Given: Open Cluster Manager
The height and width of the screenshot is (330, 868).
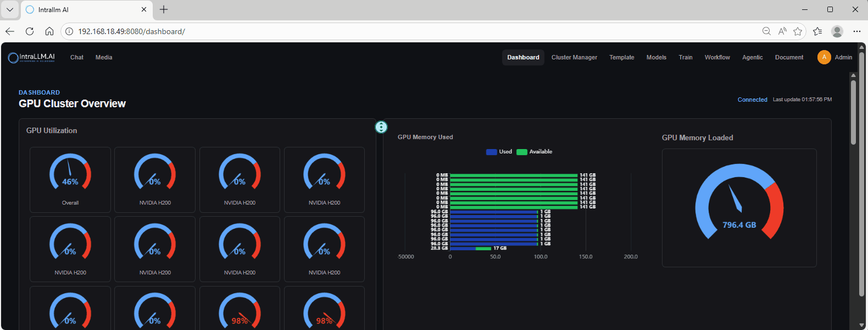Looking at the screenshot, I should pos(574,57).
